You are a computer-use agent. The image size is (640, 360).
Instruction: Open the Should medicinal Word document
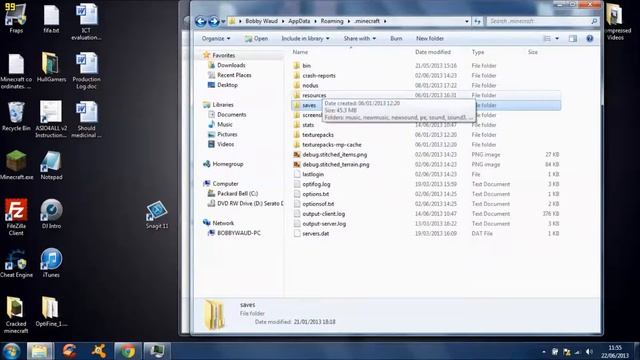tap(86, 119)
